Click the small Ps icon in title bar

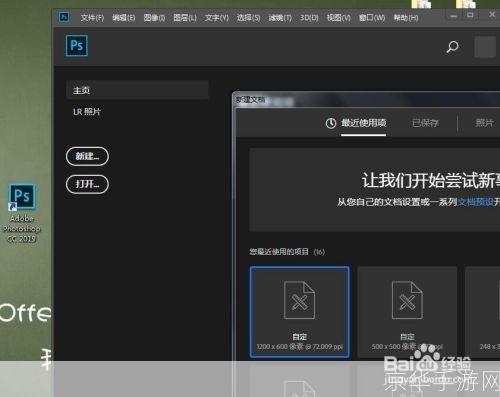coord(64,17)
